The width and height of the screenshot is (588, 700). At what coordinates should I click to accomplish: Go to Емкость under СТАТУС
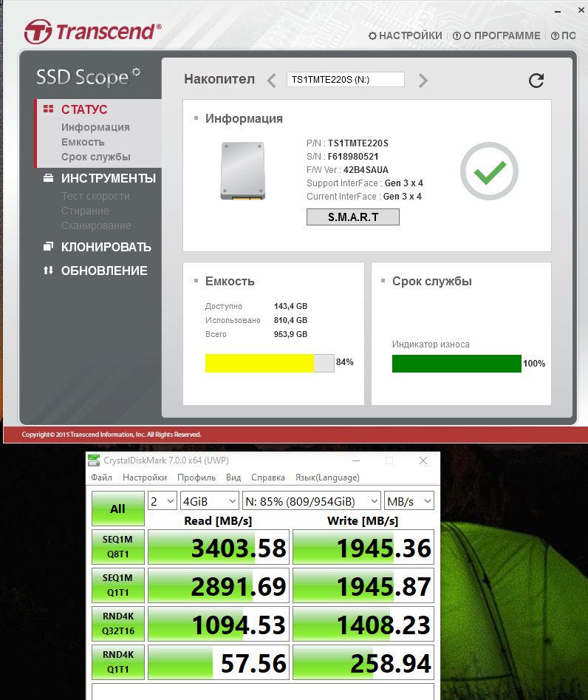pyautogui.click(x=83, y=142)
